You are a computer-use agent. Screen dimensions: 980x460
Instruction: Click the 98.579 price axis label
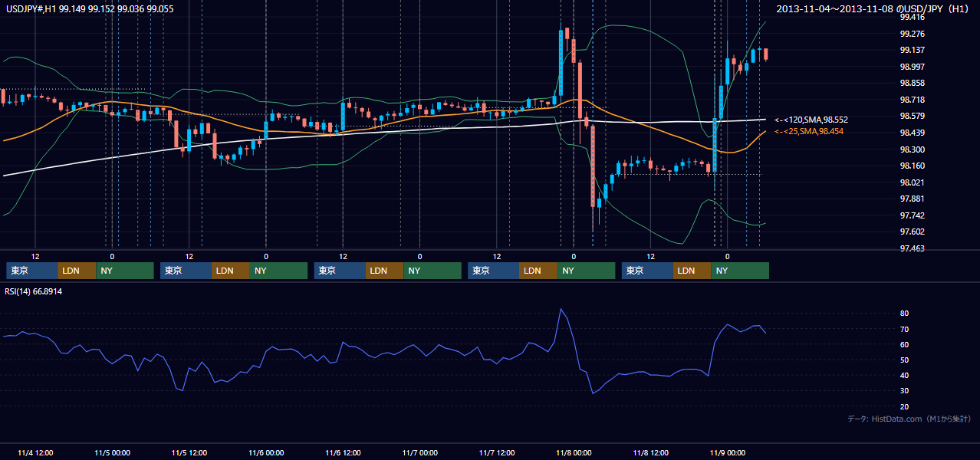point(912,116)
